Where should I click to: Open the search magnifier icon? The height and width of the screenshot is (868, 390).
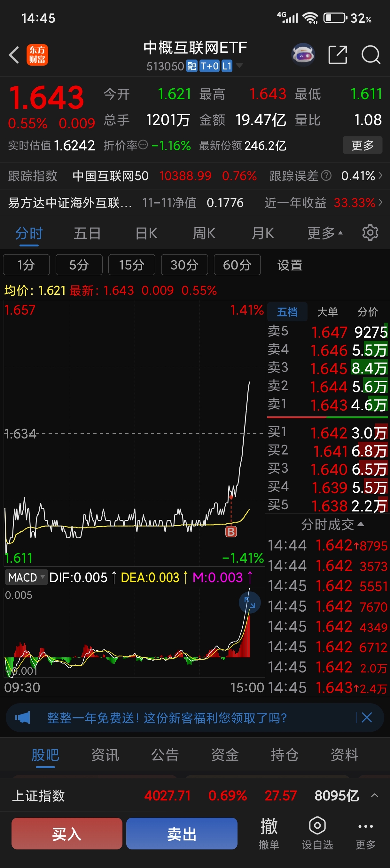point(371,55)
